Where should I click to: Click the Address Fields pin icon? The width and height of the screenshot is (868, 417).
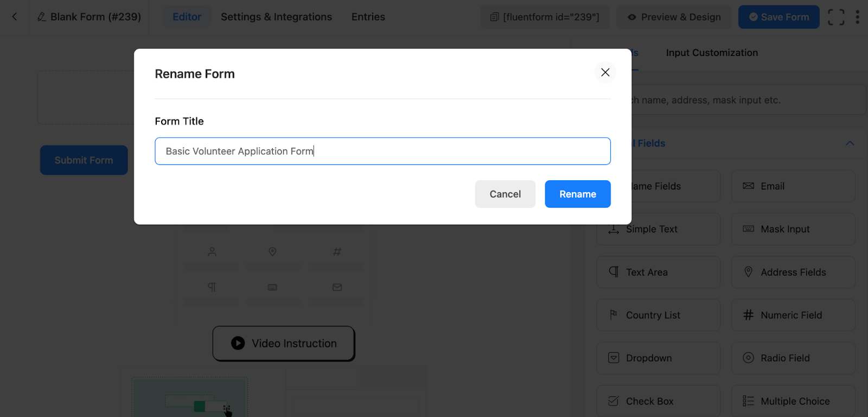tap(748, 271)
